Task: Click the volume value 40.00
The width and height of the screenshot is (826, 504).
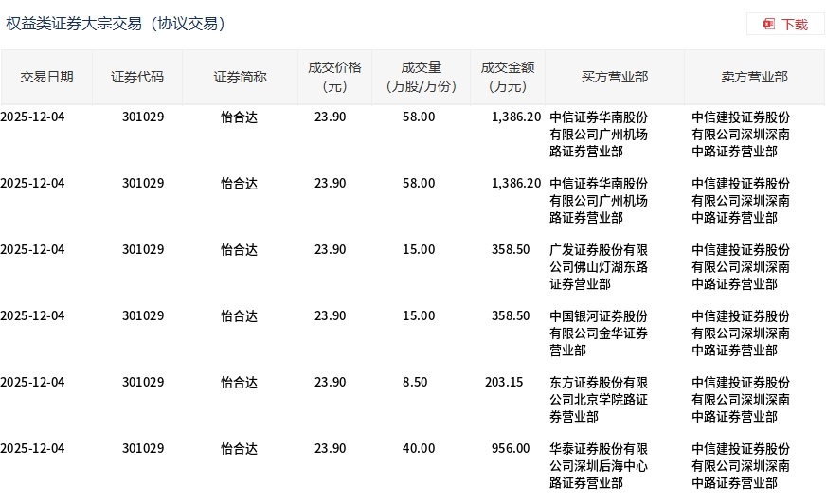Action: [419, 448]
